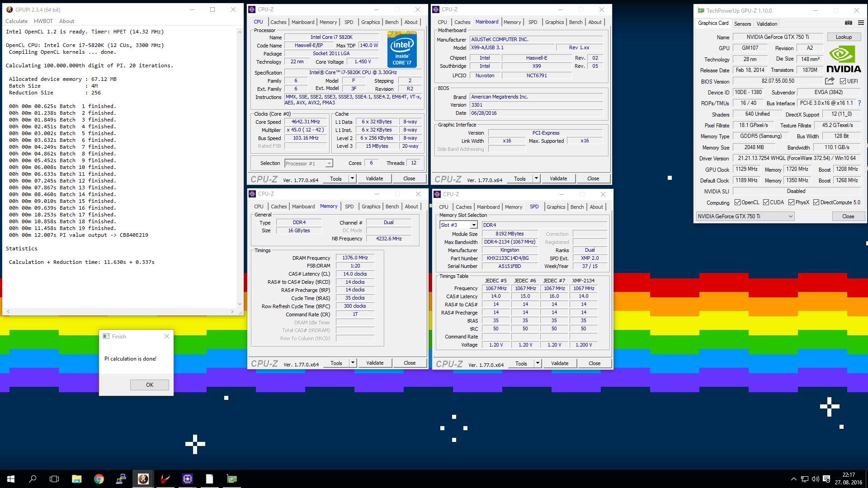Click the network tray icon
Viewport: 868px width, 488px height.
(x=805, y=479)
